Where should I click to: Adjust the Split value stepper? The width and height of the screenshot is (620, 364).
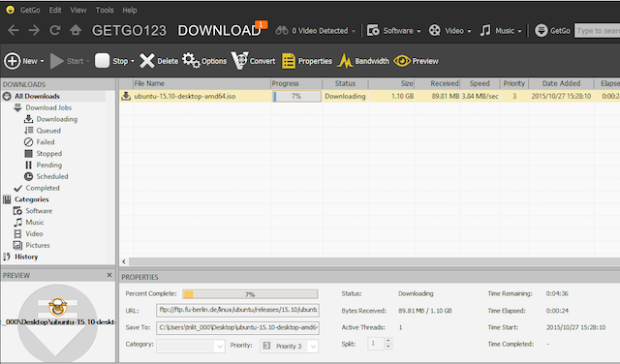pyautogui.click(x=387, y=343)
